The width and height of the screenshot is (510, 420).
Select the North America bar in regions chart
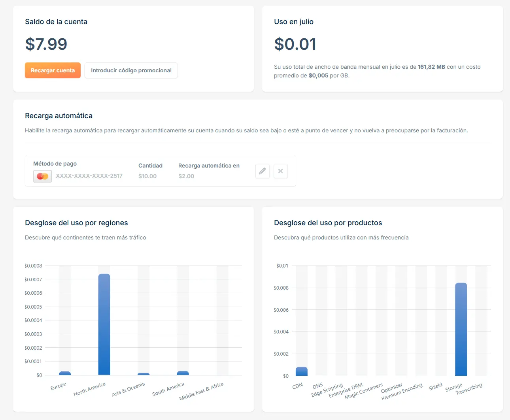coord(104,324)
